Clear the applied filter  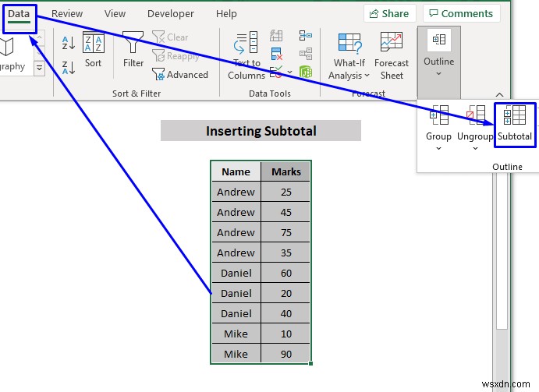[170, 37]
